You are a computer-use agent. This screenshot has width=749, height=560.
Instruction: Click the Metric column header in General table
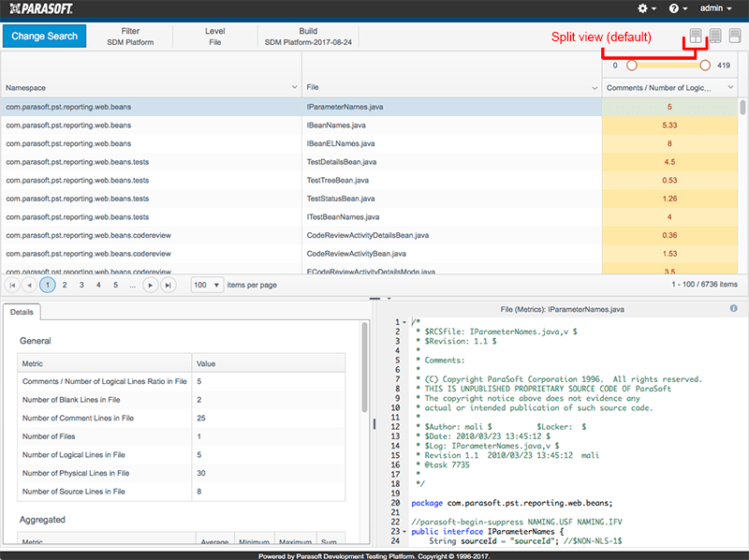105,363
